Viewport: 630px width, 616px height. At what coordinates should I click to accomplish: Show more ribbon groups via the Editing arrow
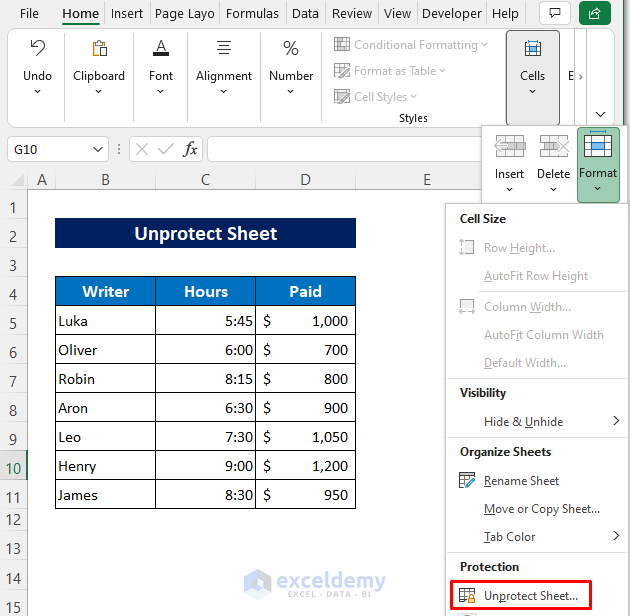tap(581, 77)
